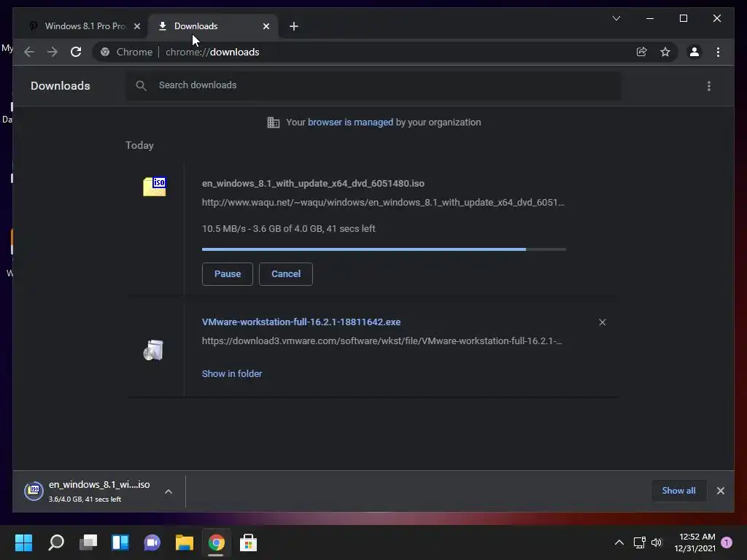747x560 pixels.
Task: Open Windows taskbar search
Action: [56, 542]
